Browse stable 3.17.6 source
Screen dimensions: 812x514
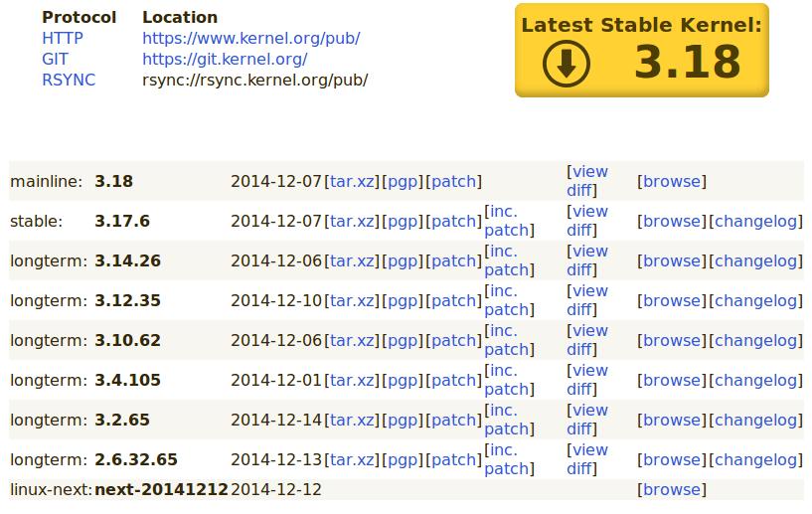click(x=672, y=222)
